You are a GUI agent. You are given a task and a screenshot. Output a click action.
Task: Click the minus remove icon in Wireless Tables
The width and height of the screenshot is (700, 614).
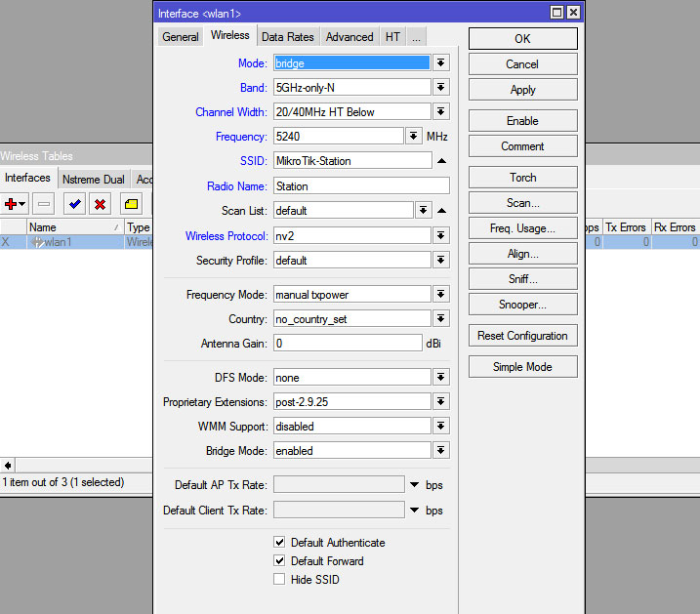pyautogui.click(x=44, y=204)
